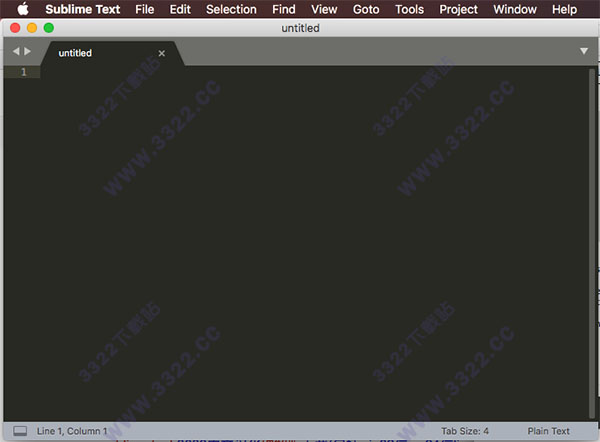The height and width of the screenshot is (442, 600).
Task: Go to previous tab with left arrow
Action: click(x=16, y=51)
